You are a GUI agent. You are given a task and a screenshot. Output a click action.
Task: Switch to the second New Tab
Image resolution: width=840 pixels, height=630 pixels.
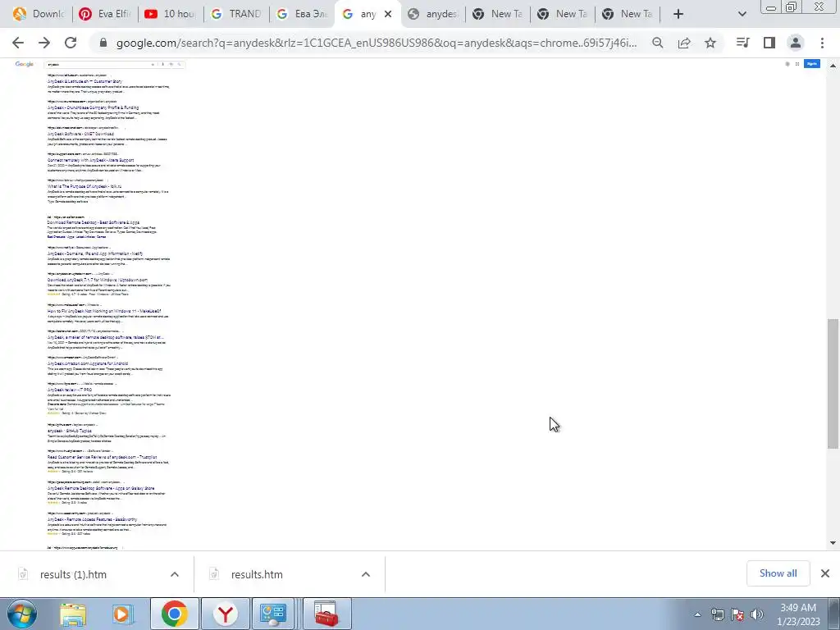[x=563, y=14]
